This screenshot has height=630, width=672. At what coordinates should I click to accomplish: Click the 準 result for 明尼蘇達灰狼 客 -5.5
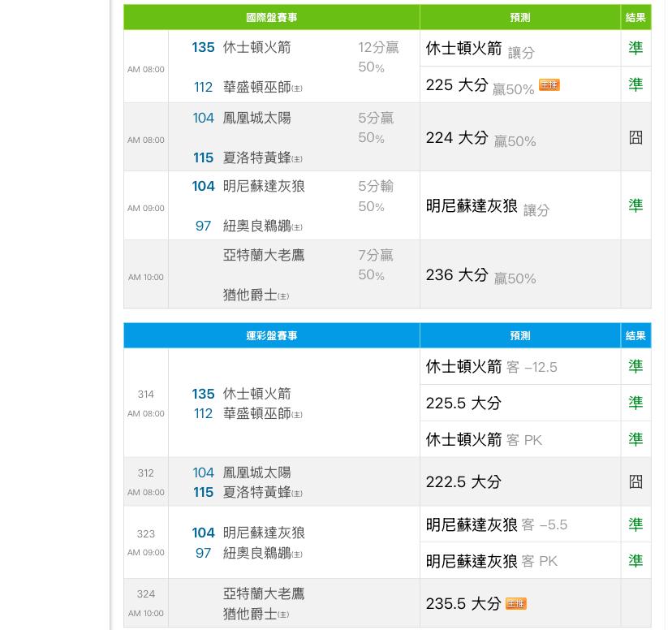[x=635, y=524]
